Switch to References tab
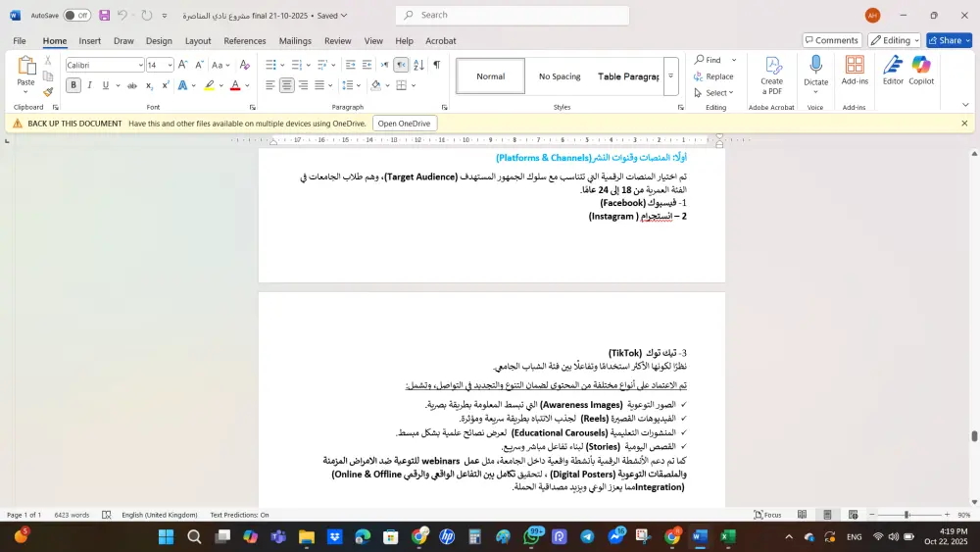The width and height of the screenshot is (980, 552). (244, 40)
